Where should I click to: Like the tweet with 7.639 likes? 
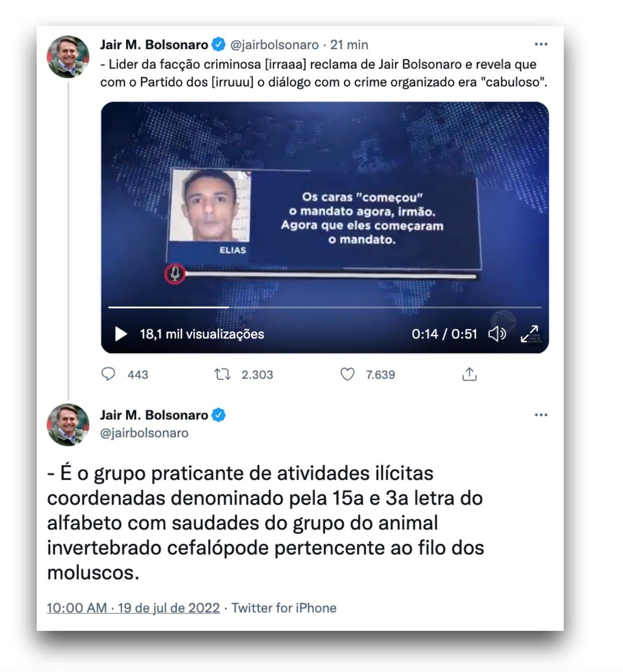click(348, 374)
